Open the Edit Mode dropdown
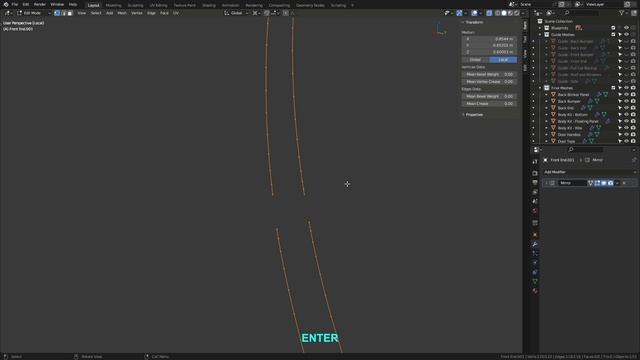The height and width of the screenshot is (360, 640). coord(33,13)
